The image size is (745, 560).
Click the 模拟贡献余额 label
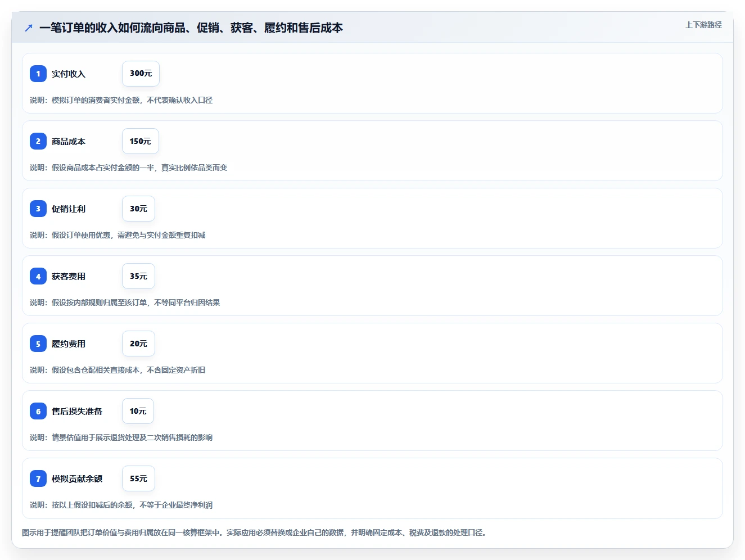[77, 478]
